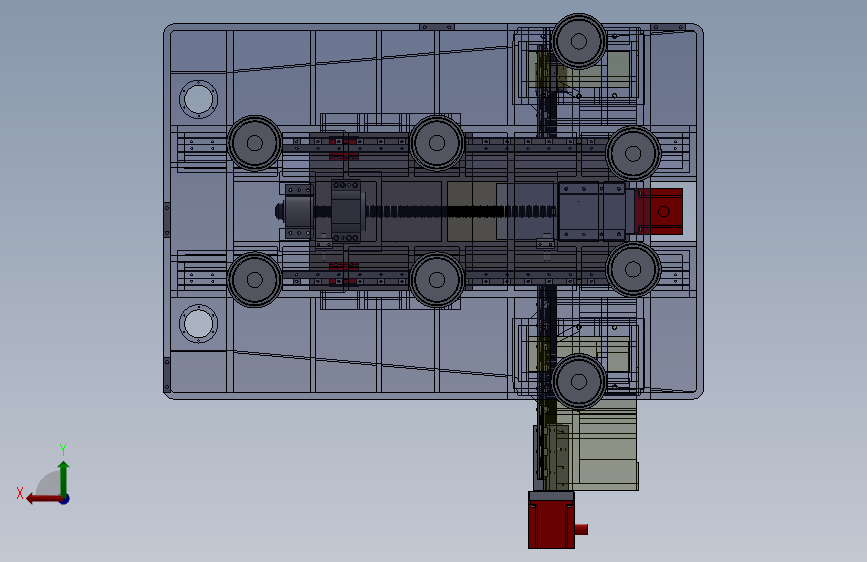Select the black threaded ball screw shaft

coord(459,211)
